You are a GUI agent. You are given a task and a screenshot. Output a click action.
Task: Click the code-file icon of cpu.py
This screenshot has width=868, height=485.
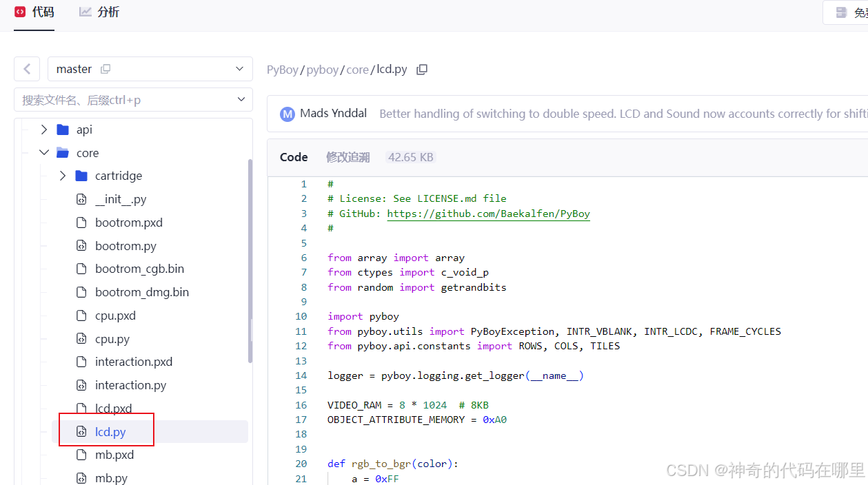81,339
